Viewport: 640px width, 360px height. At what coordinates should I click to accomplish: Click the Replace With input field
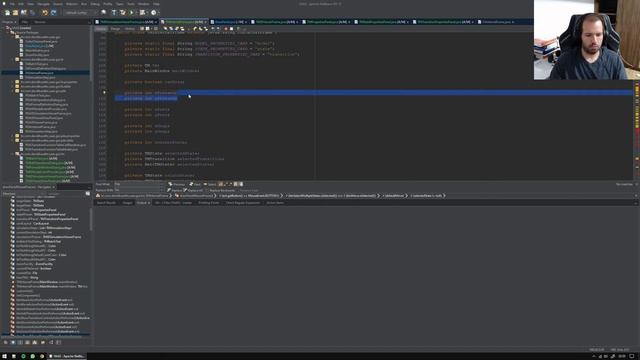[138, 190]
